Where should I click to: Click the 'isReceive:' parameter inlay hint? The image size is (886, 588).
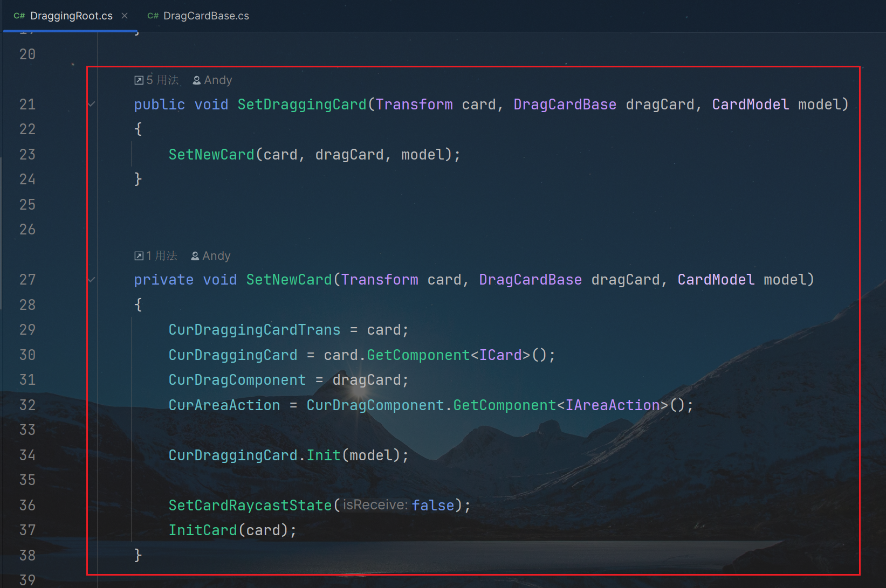(x=375, y=505)
